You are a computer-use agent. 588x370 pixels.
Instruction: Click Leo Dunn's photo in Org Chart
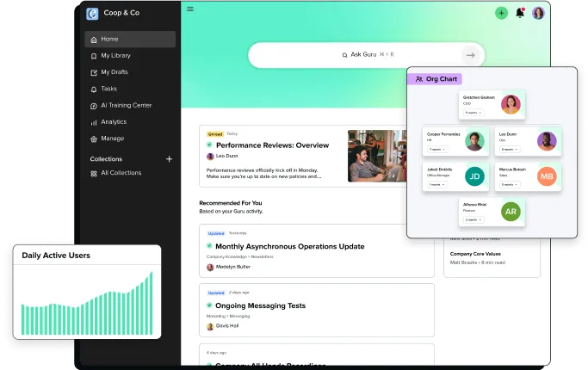click(x=547, y=141)
